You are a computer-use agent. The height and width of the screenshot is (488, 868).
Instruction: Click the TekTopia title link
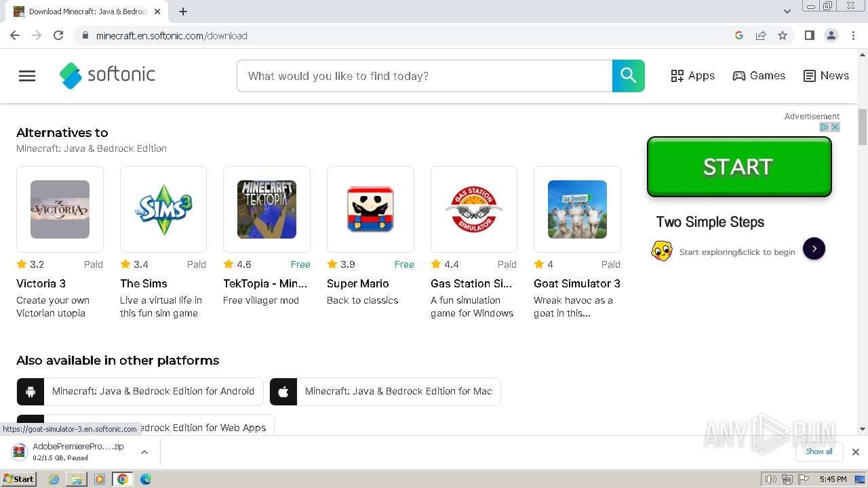(265, 283)
